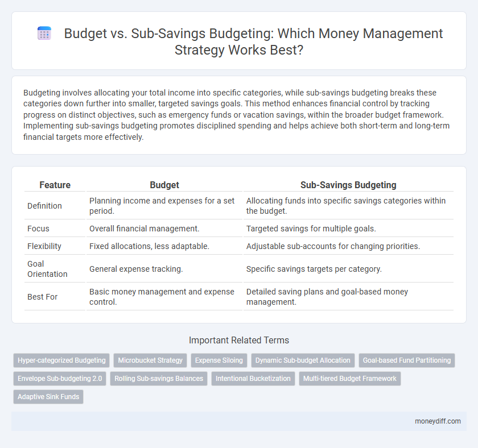Select the "Definition" row label
478x448 pixels.
(x=44, y=206)
